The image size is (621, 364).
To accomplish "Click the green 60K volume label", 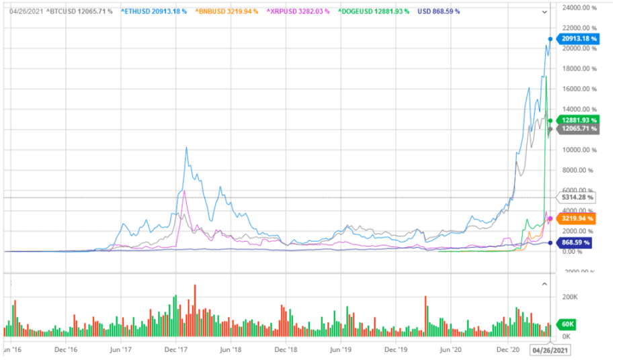I will click(x=567, y=324).
